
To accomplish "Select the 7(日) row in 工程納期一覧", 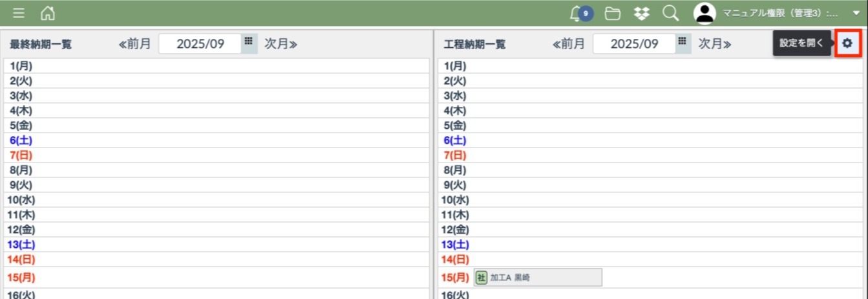I will point(651,155).
